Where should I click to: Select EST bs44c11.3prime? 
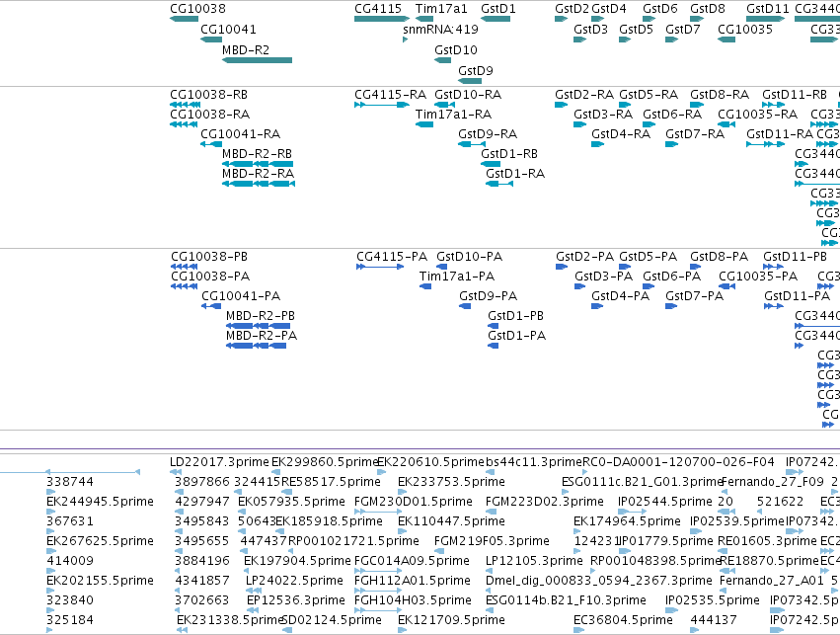click(x=490, y=472)
